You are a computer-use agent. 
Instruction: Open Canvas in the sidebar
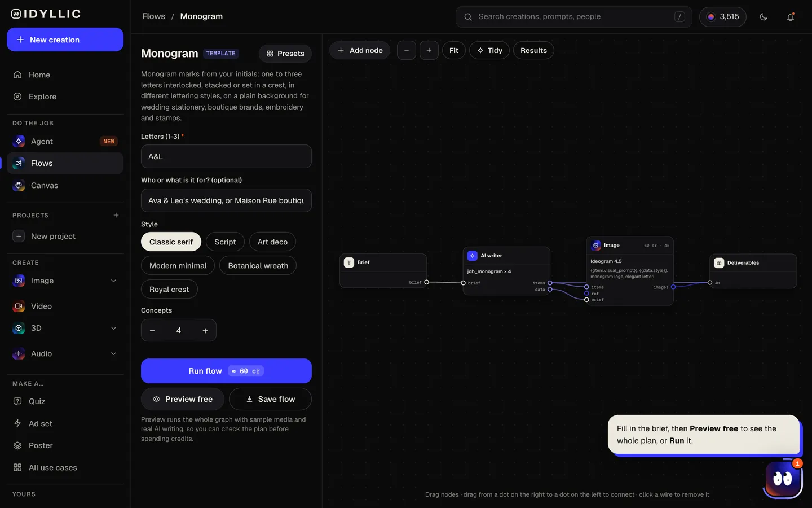point(65,185)
